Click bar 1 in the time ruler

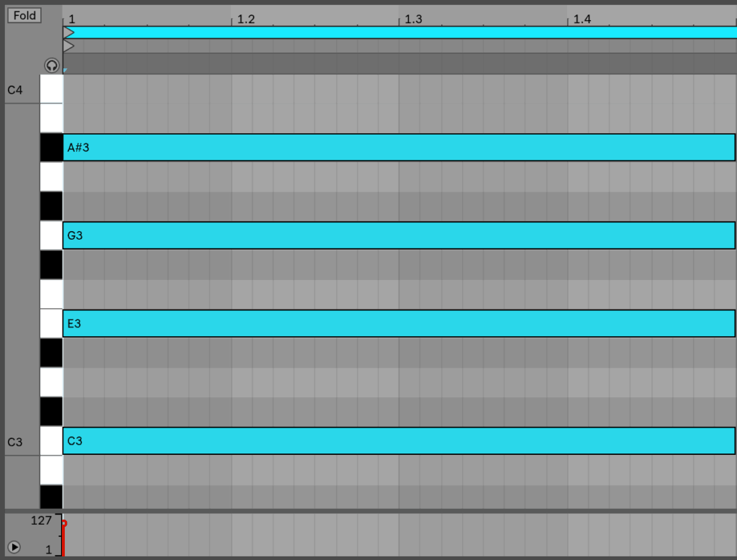click(71, 19)
